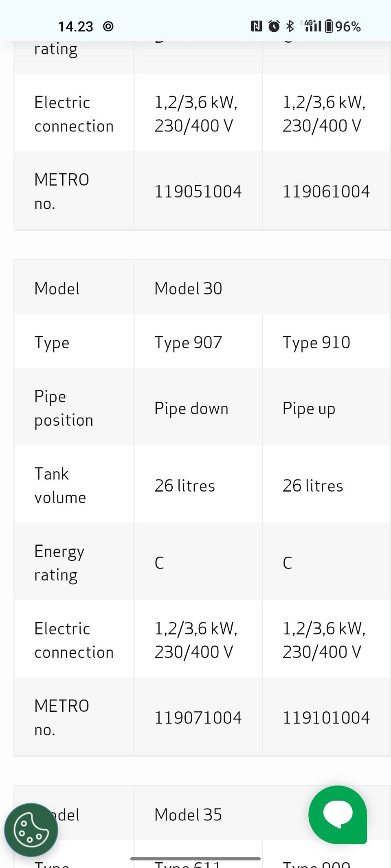Screen dimensions: 391x868
Task: Open the cookie settings icon
Action: 31,831
